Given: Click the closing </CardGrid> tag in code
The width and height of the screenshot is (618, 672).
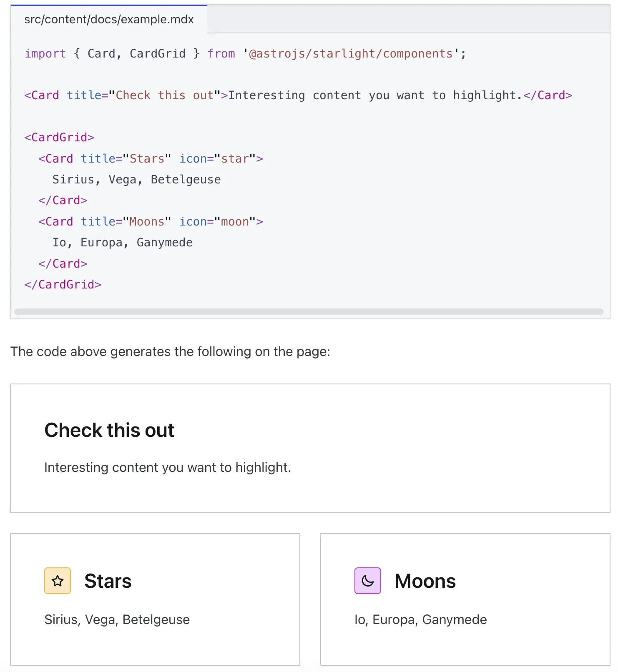Looking at the screenshot, I should point(63,285).
